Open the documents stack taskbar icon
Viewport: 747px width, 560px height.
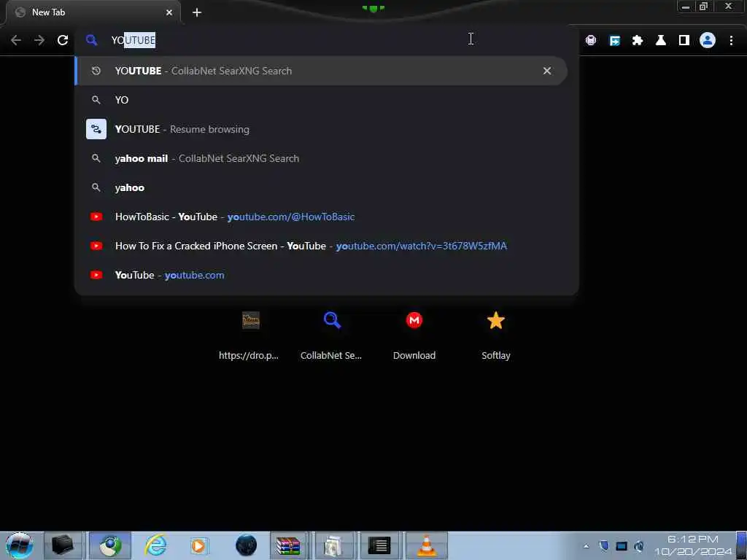point(334,545)
